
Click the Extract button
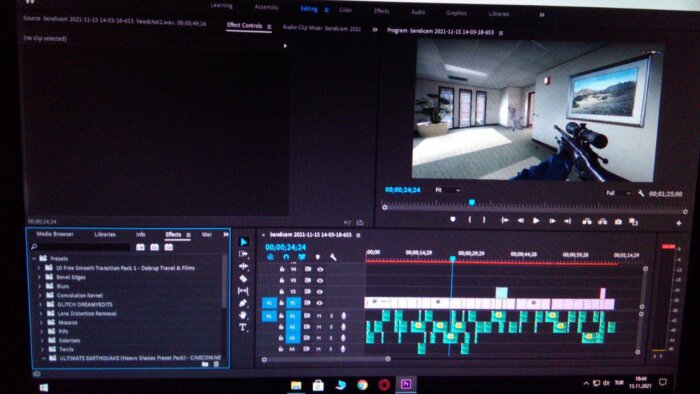pos(603,221)
